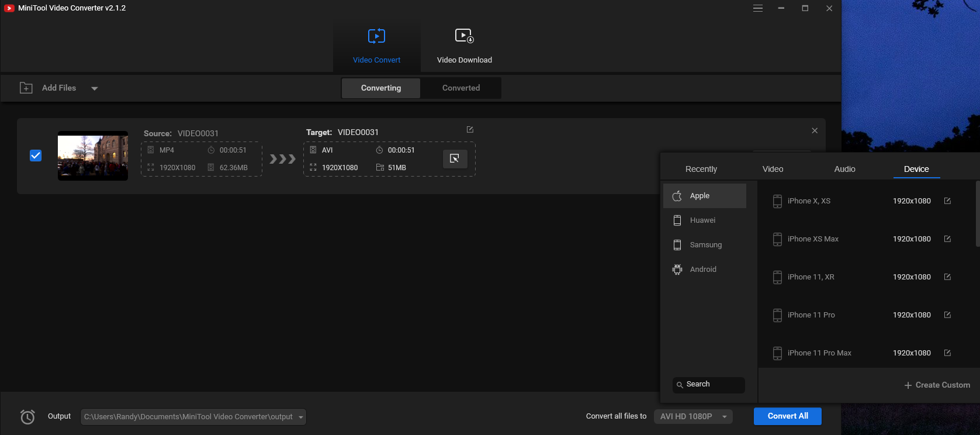Click the Add Files icon
The height and width of the screenshot is (435, 980).
(x=26, y=88)
